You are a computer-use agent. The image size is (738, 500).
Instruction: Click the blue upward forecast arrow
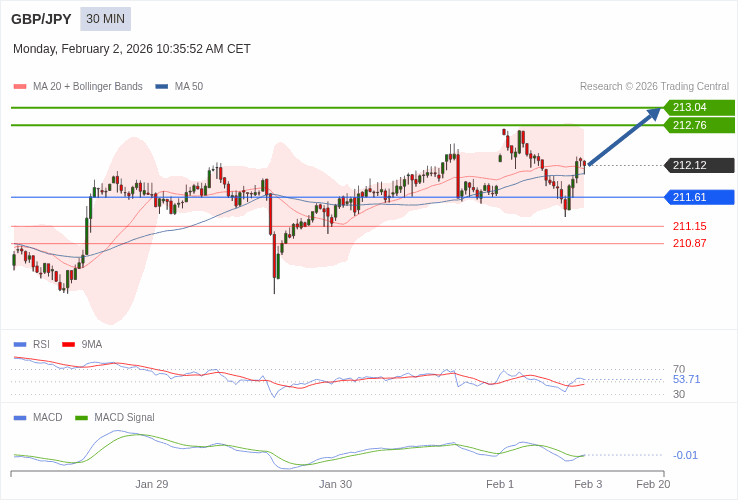(x=623, y=138)
